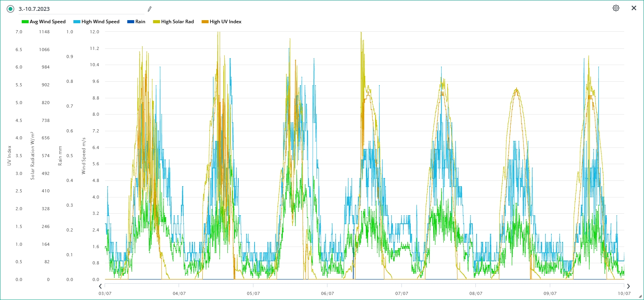Click the 09/07 date label on x-axis
Viewport: 644px width, 300px height.
tap(550, 293)
